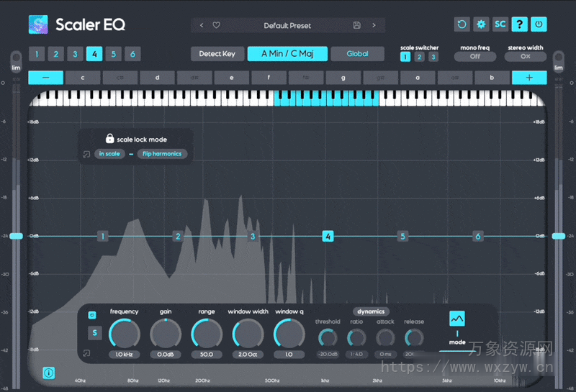
Task: Save preset with floppy disk icon
Action: (356, 25)
